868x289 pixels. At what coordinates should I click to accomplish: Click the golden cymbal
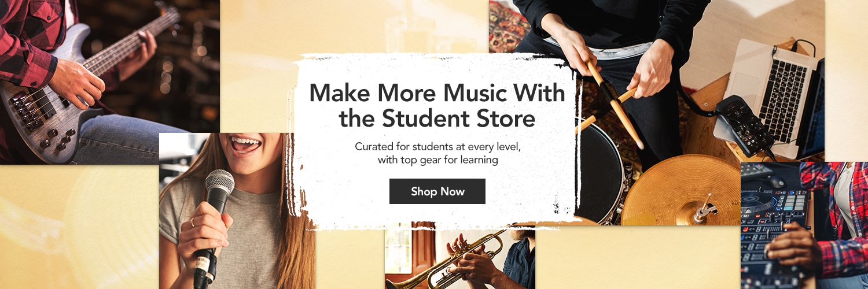(x=681, y=190)
